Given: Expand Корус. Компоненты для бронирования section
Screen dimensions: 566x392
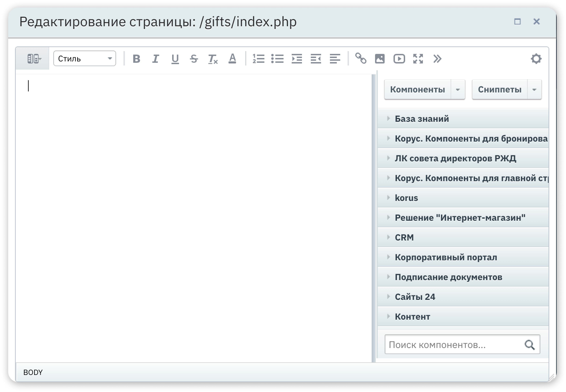Looking at the screenshot, I should click(x=463, y=139).
